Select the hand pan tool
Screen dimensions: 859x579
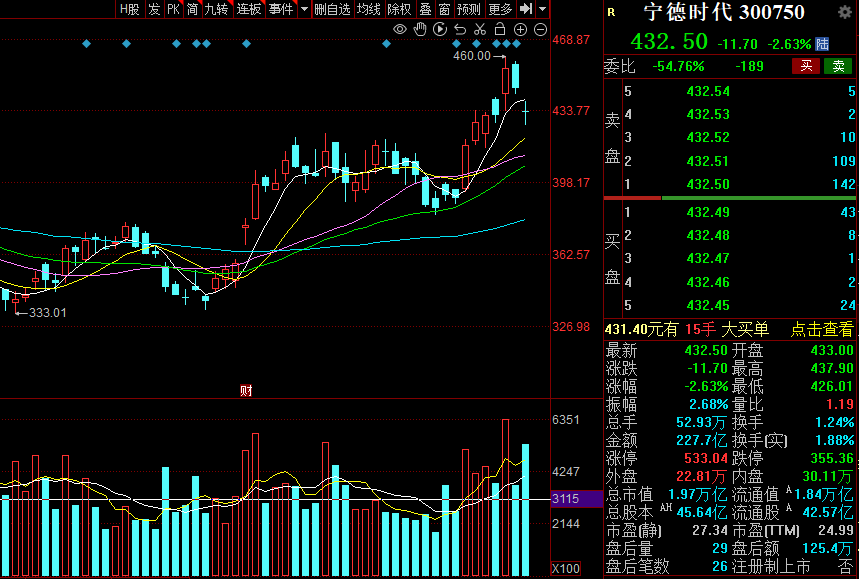420,30
